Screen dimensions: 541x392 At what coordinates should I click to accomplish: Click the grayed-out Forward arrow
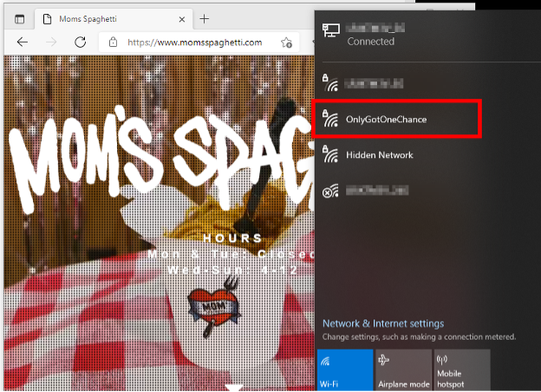point(51,42)
